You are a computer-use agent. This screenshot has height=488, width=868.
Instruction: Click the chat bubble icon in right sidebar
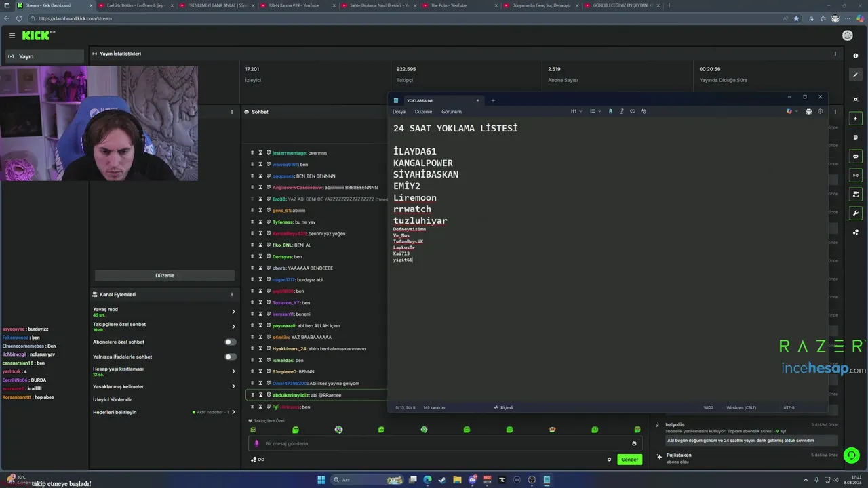point(856,157)
